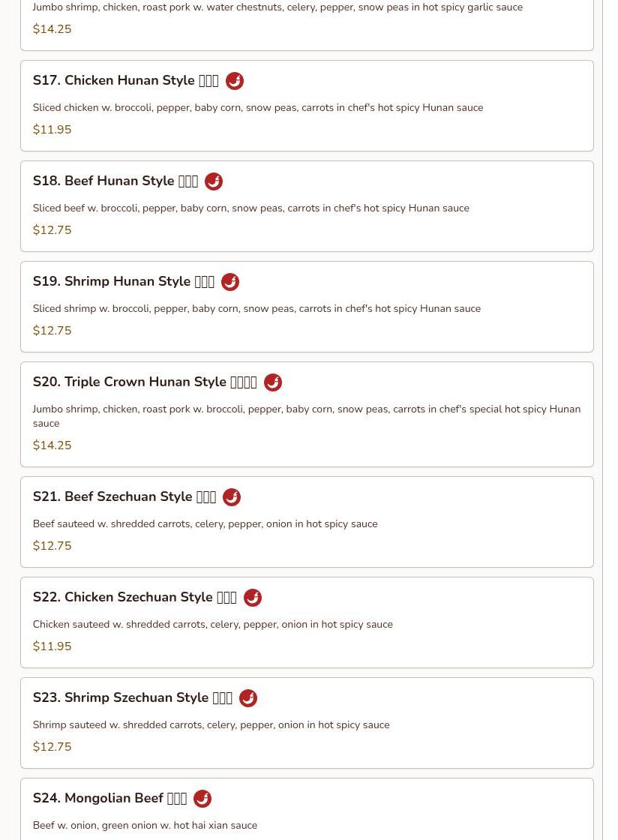Screen dimensions: 618x840
Task: Choose S22. Chicken Szechuan Style title
Action: click(134, 597)
